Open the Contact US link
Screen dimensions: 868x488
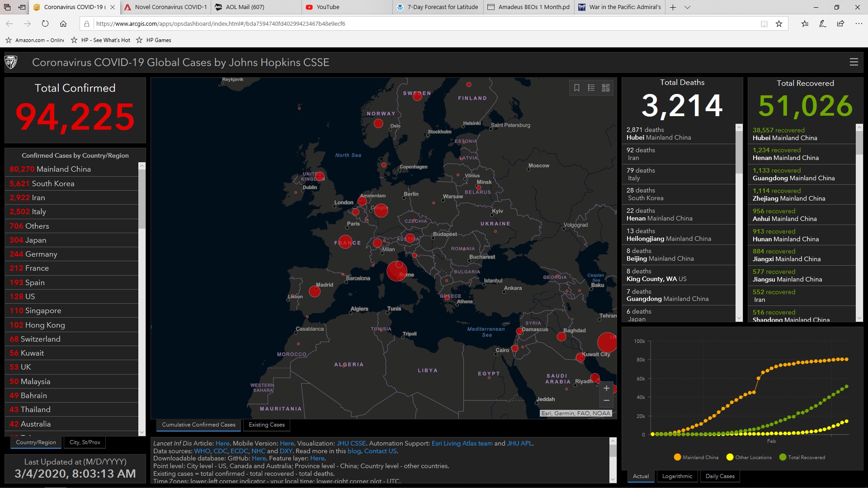point(380,451)
